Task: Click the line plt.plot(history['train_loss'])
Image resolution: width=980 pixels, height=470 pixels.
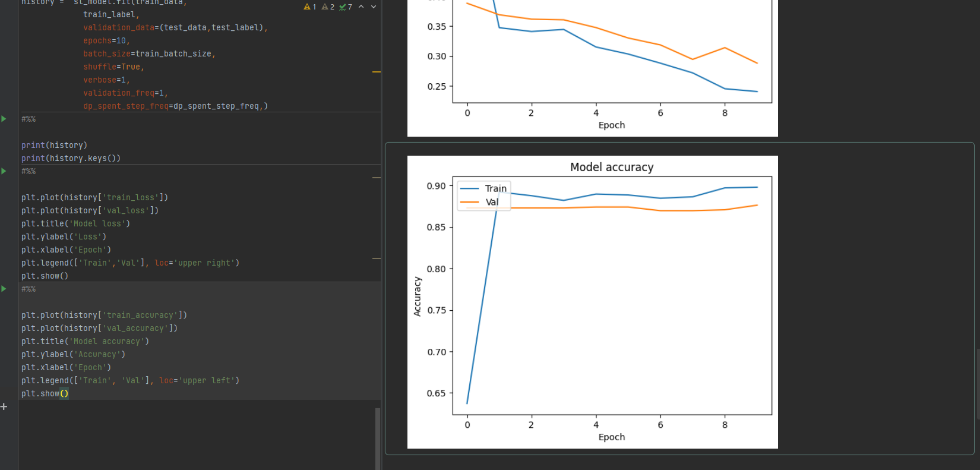Action: [x=95, y=197]
